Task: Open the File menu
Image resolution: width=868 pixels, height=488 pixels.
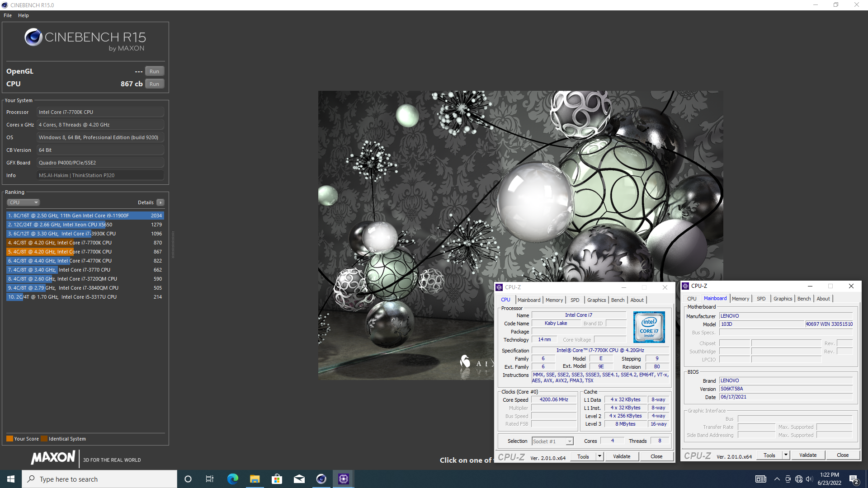Action: (8, 15)
